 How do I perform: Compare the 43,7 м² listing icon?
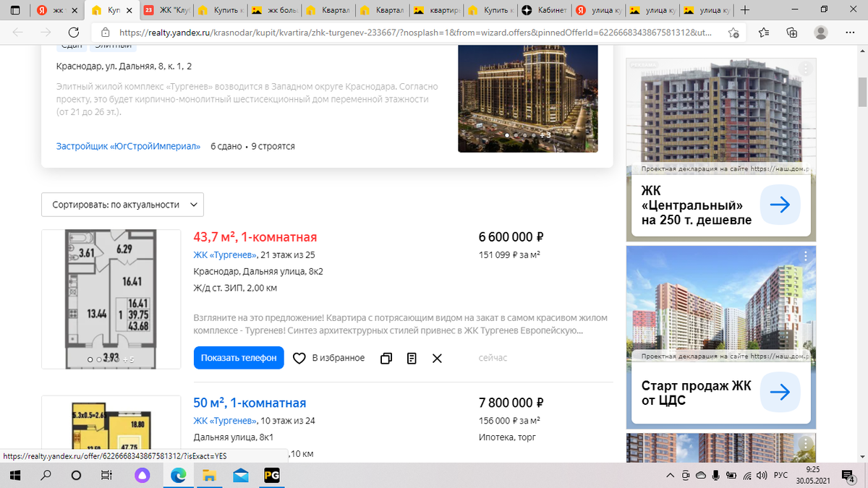click(386, 358)
